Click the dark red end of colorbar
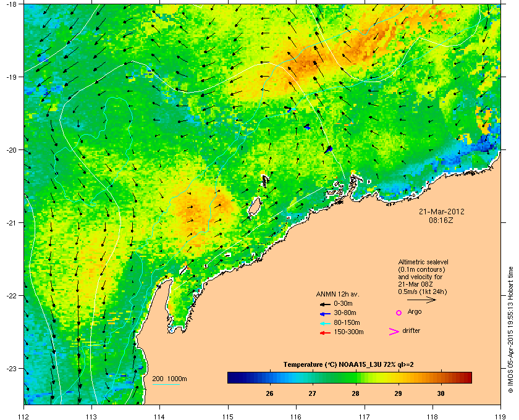The height and width of the screenshot is (420, 519). pyautogui.click(x=468, y=377)
